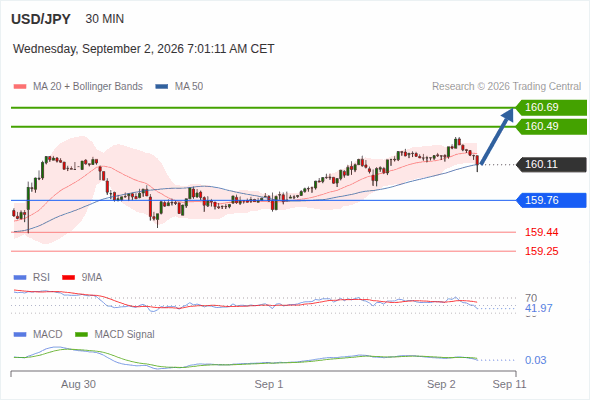
Task: Click the 9MA legend red swatch
Action: (x=68, y=278)
